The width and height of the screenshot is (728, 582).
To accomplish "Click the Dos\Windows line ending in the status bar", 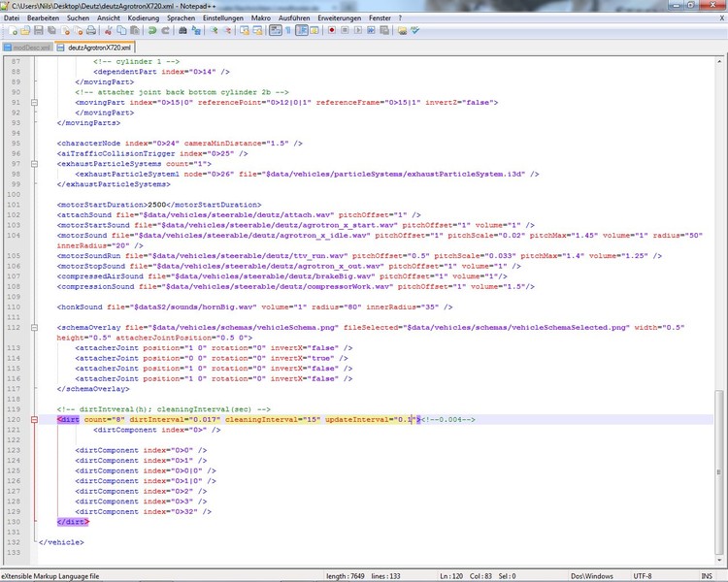I will [592, 576].
